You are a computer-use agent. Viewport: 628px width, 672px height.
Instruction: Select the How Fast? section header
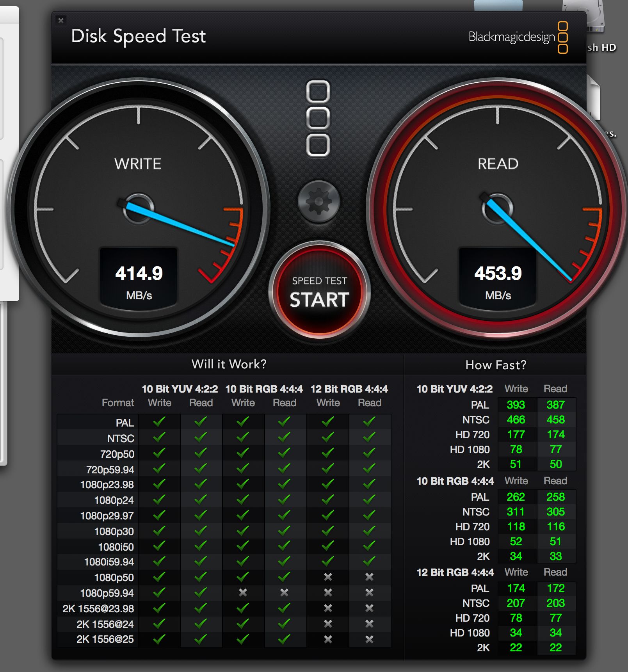pyautogui.click(x=496, y=365)
